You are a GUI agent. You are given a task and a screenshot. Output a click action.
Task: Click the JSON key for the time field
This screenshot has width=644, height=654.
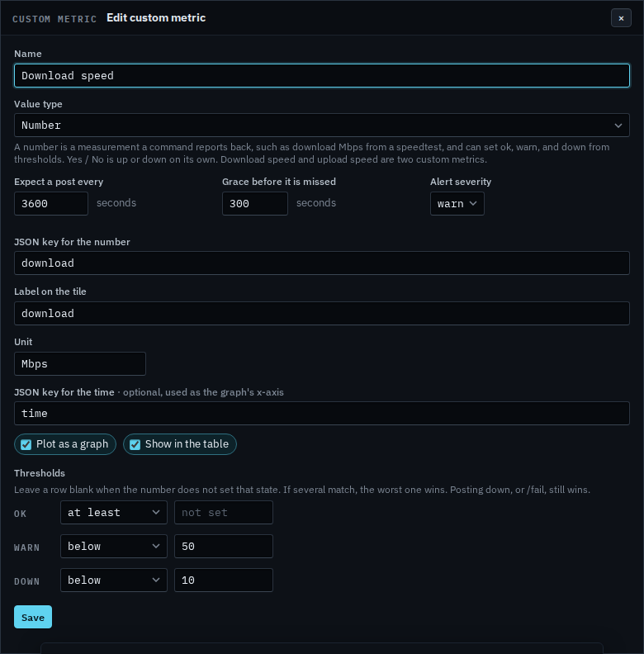(x=321, y=414)
